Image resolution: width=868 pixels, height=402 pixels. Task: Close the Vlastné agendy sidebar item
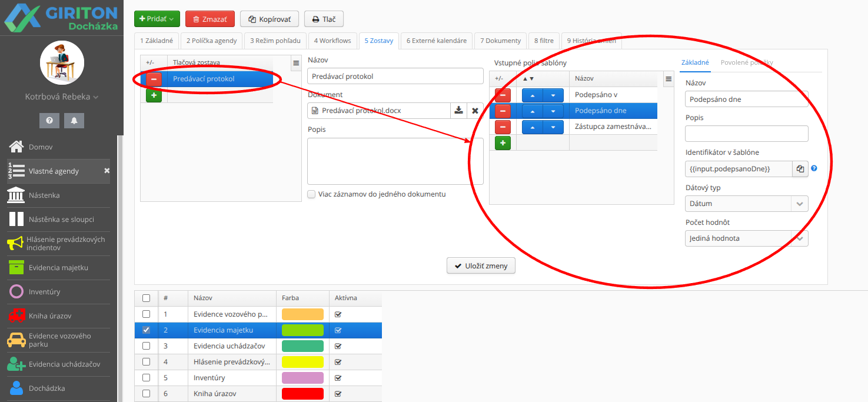(x=107, y=171)
